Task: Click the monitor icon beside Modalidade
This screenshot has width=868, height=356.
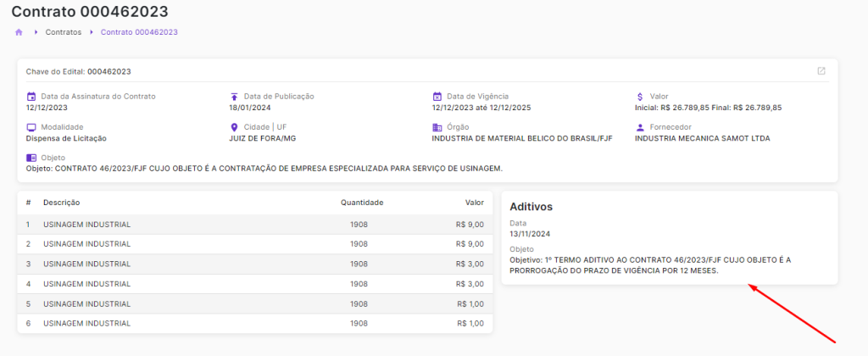Action: pyautogui.click(x=31, y=127)
